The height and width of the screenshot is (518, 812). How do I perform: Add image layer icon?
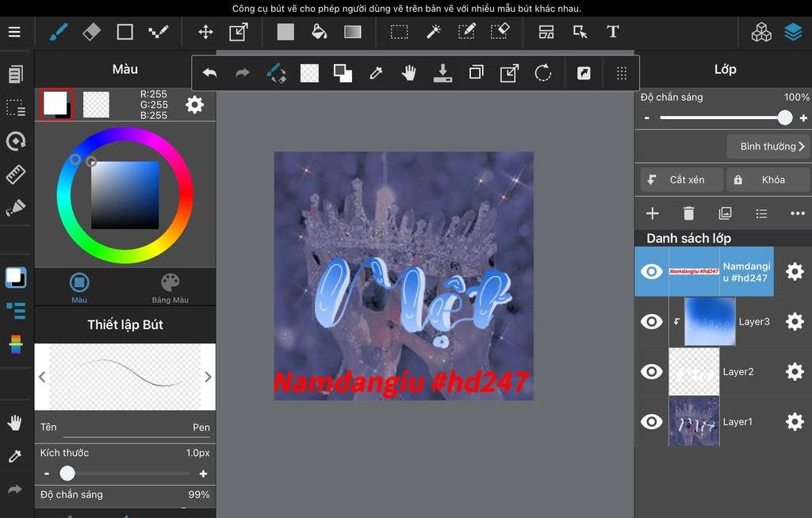[725, 213]
